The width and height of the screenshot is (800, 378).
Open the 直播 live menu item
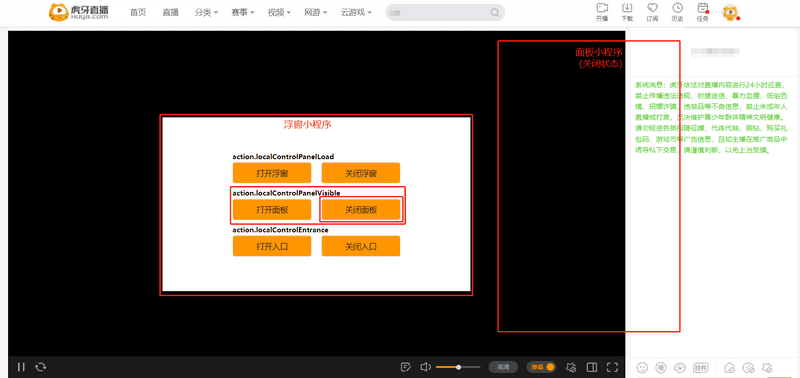pos(170,12)
